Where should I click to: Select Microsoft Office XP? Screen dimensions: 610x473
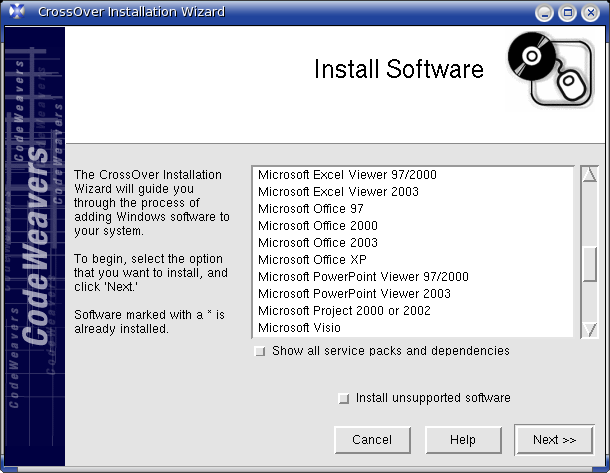click(x=413, y=260)
